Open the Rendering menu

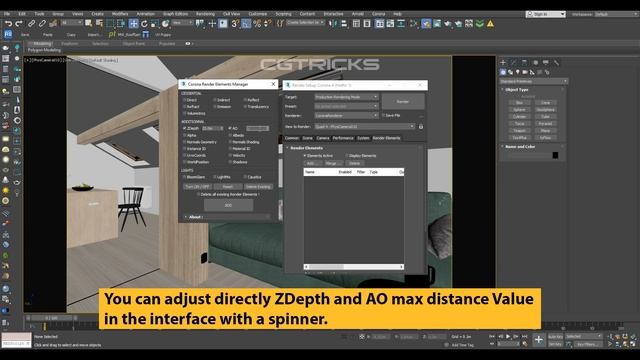point(205,14)
